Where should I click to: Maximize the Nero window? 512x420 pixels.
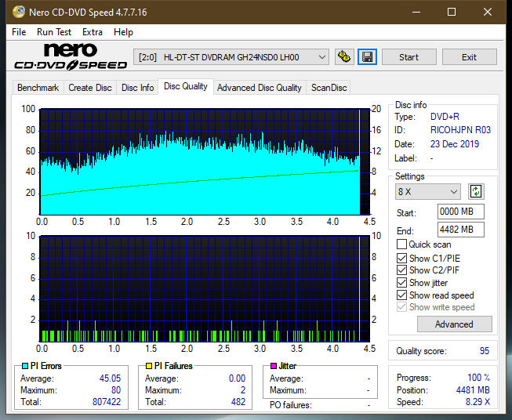[452, 12]
